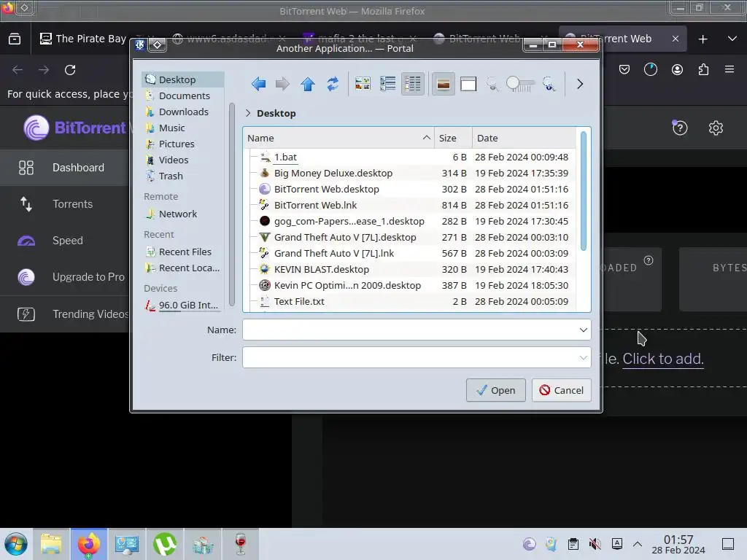Open BitTorrent settings gear icon
Viewport: 747px width, 560px height.
pos(716,128)
